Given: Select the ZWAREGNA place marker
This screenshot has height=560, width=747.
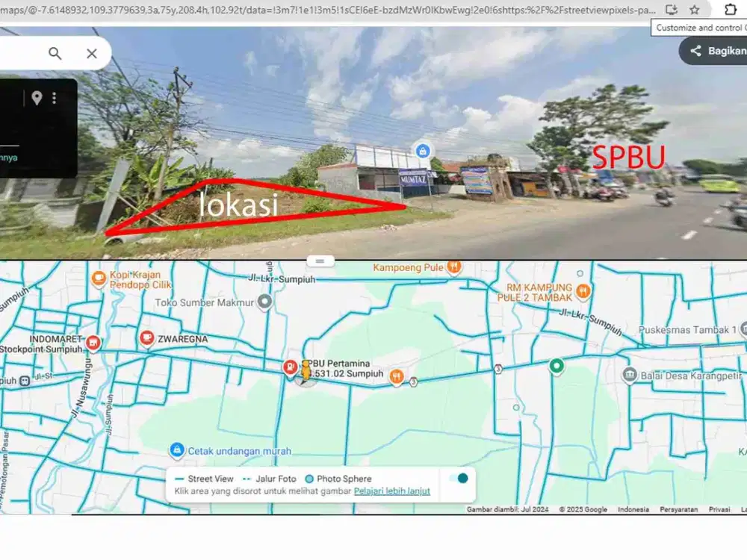Looking at the screenshot, I should (146, 338).
